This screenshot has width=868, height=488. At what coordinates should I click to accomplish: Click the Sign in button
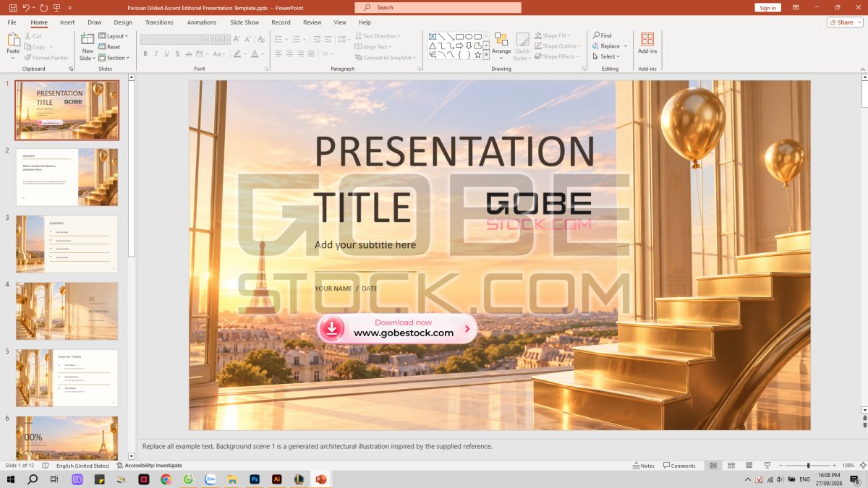pyautogui.click(x=767, y=8)
